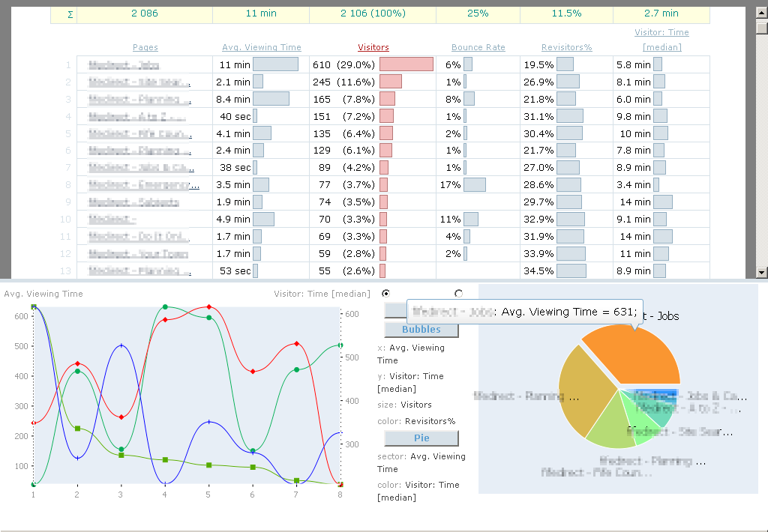Click the green square marker at x-axis position 2

77,429
